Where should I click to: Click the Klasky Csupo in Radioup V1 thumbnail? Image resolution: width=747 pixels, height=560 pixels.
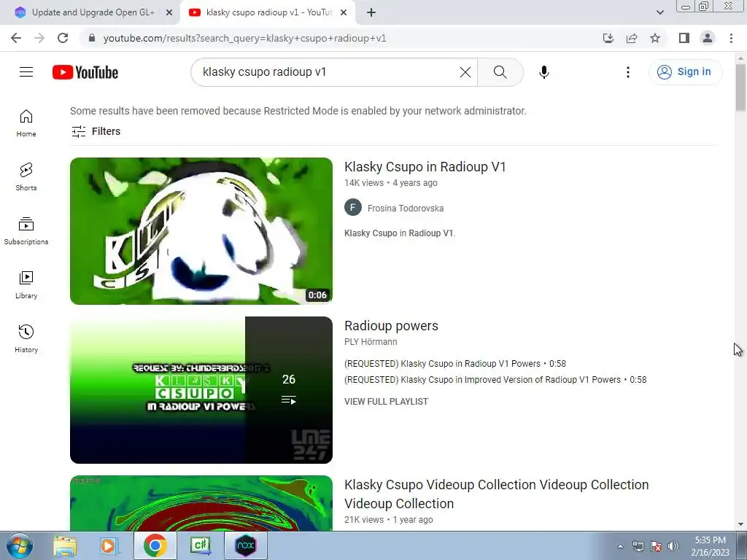tap(201, 231)
